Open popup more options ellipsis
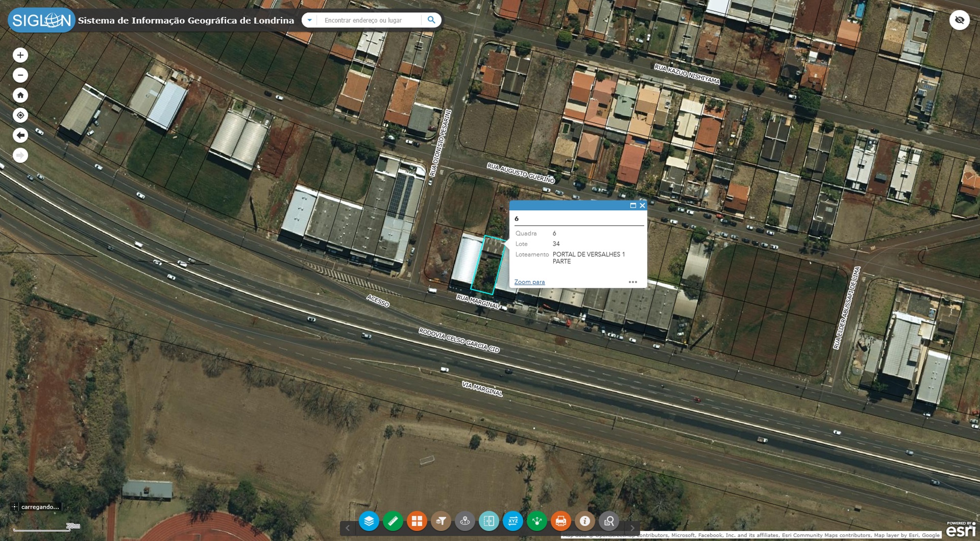Screen dimensions: 980x541 (633, 282)
